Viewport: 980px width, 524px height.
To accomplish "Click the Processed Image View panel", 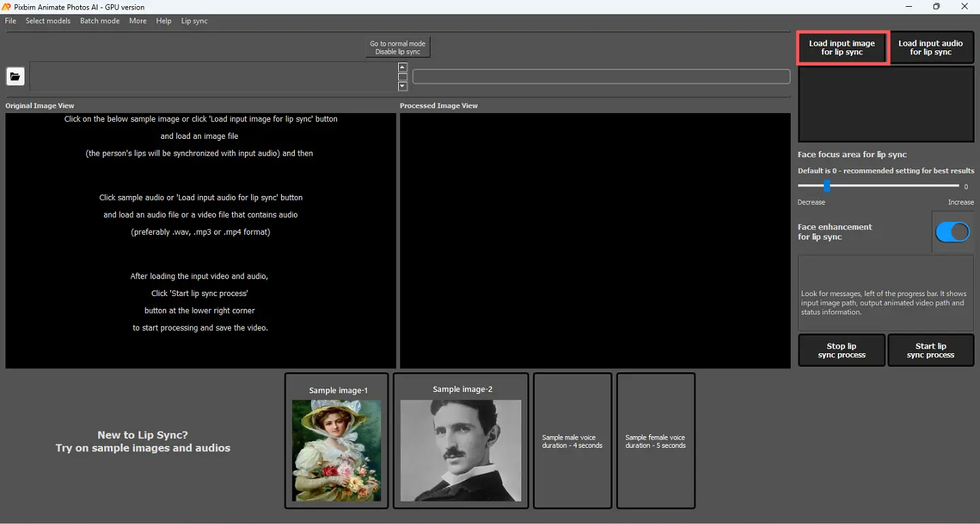I will coord(595,241).
